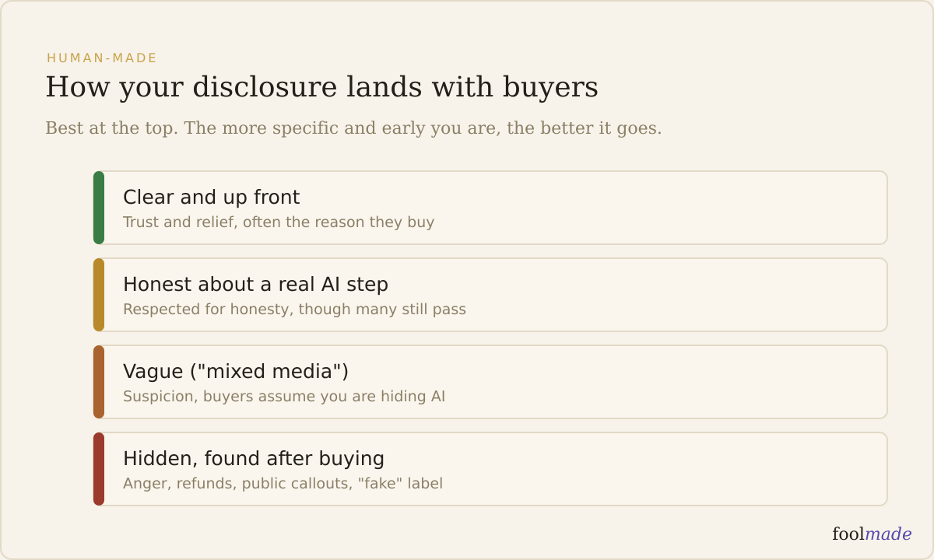Select the "Honest about a real AI step" card
This screenshot has width=934, height=560.
(x=490, y=295)
